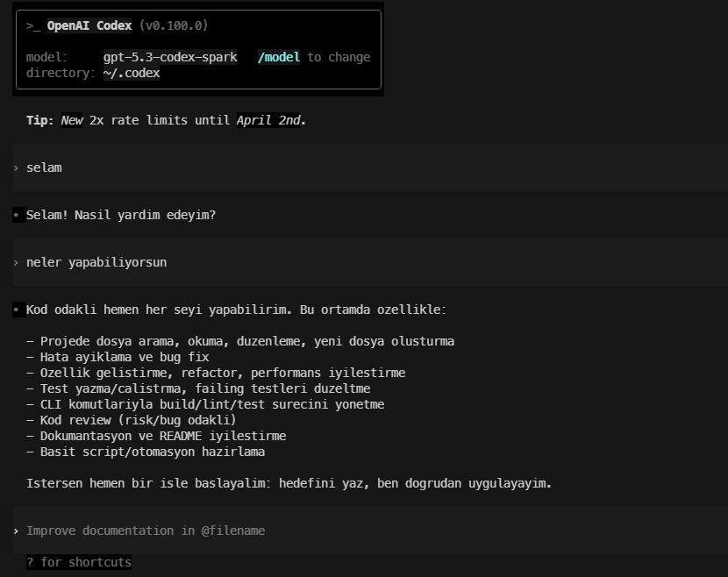Click the prompt input 'Improve documentation in @filename'
The height and width of the screenshot is (577, 728).
click(x=369, y=531)
